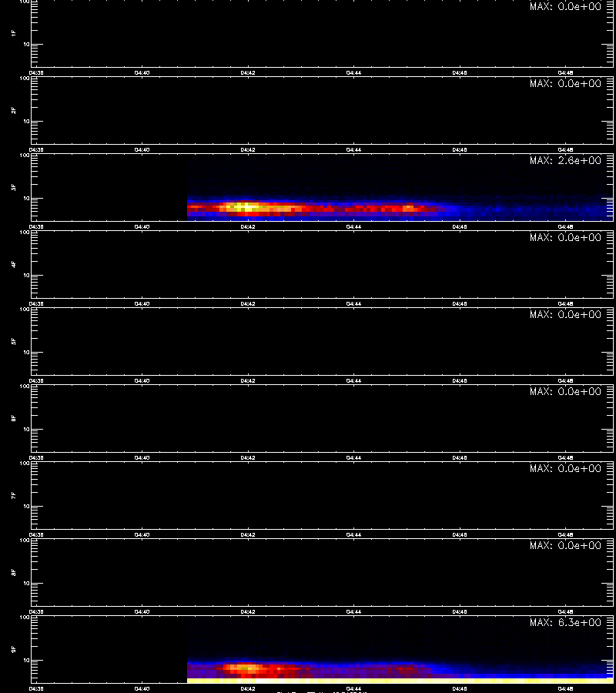Click the "04:38" tick label under the 2F panel

click(36, 150)
